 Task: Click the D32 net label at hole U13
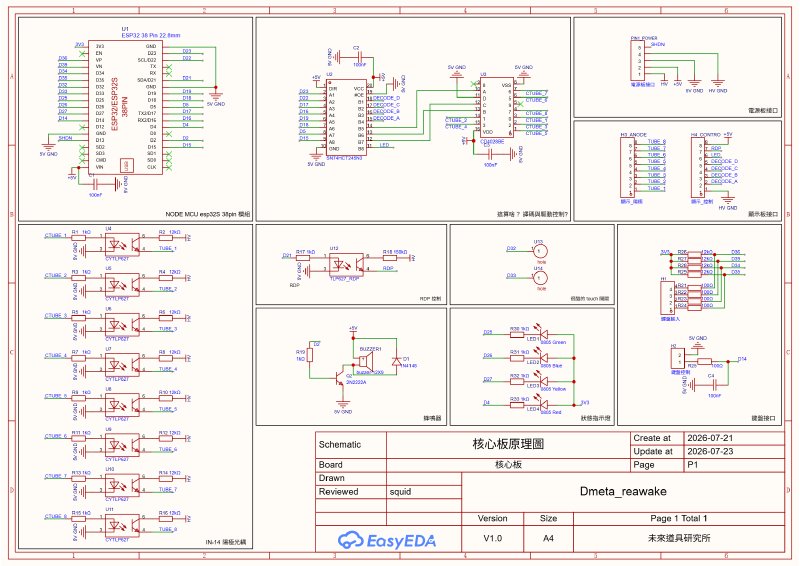point(511,248)
